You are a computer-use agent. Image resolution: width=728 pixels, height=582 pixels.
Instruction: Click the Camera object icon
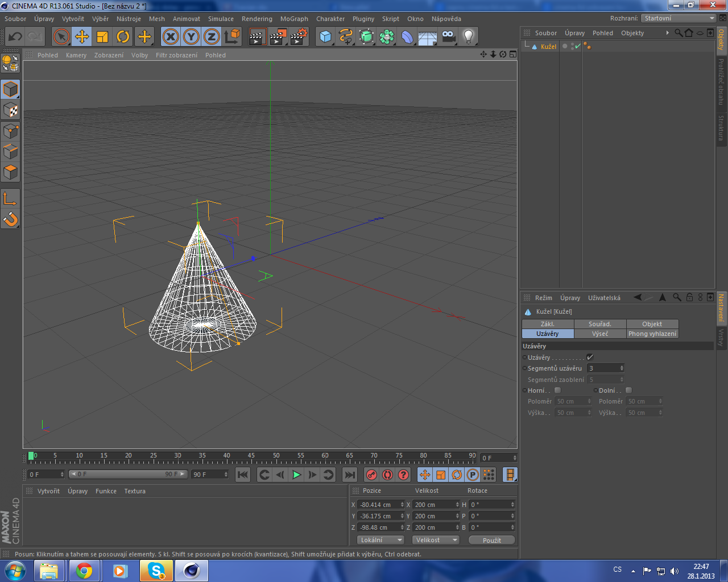(x=448, y=37)
